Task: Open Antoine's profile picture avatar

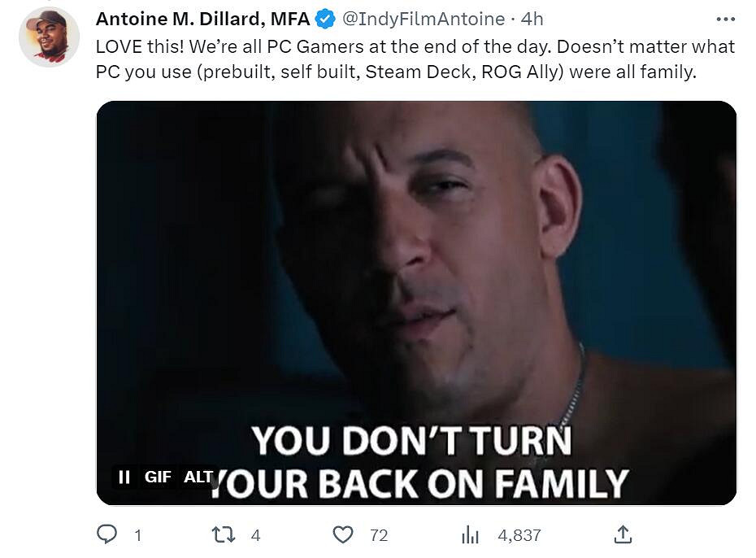Action: click(x=49, y=37)
